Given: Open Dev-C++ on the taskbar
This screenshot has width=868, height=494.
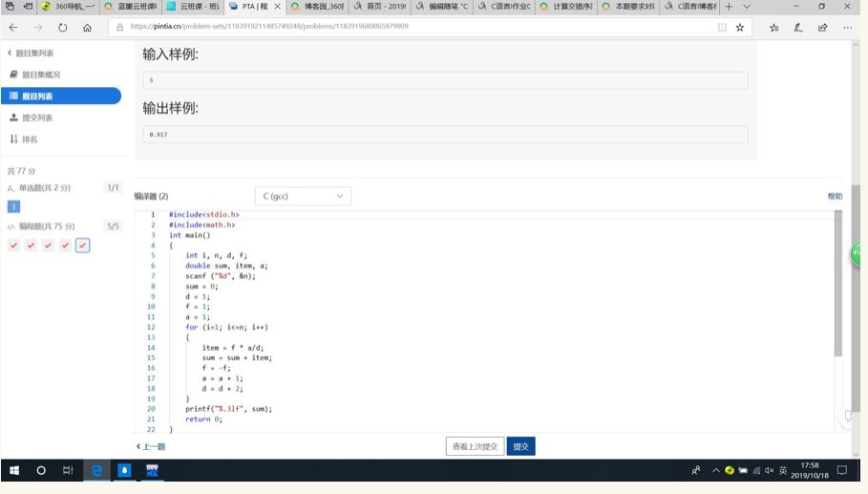Looking at the screenshot, I should pyautogui.click(x=152, y=470).
